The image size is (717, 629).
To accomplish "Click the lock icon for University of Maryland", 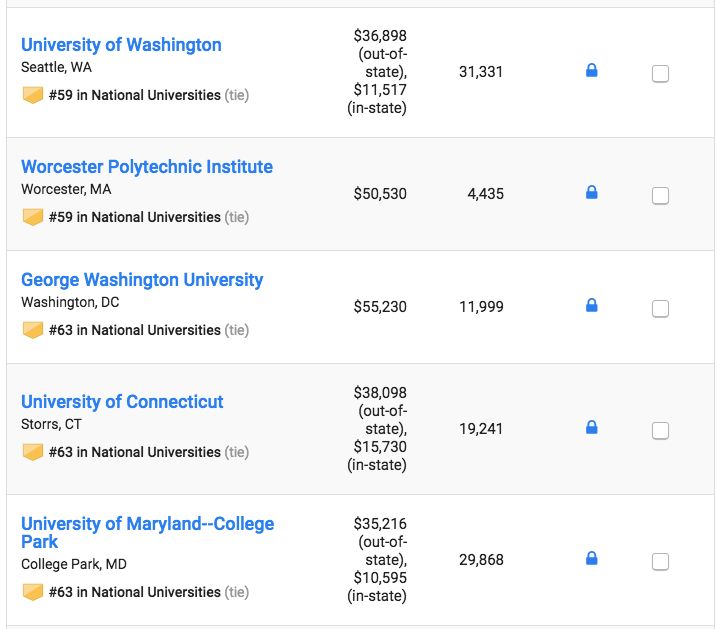I will tap(591, 558).
